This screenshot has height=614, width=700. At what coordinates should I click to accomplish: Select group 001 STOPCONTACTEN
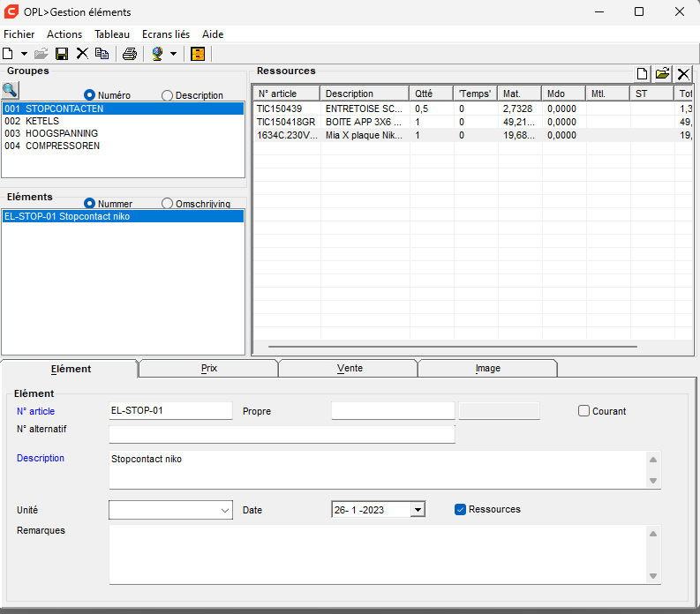point(123,109)
